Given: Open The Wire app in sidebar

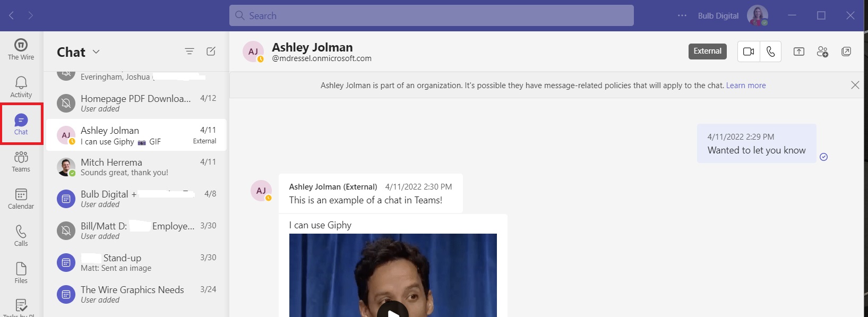Looking at the screenshot, I should (x=21, y=49).
